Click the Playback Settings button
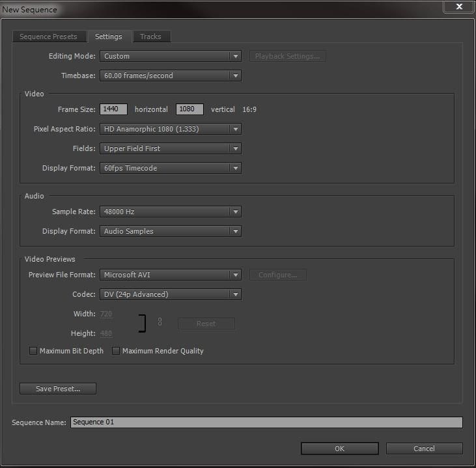The width and height of the screenshot is (476, 468). pos(287,56)
